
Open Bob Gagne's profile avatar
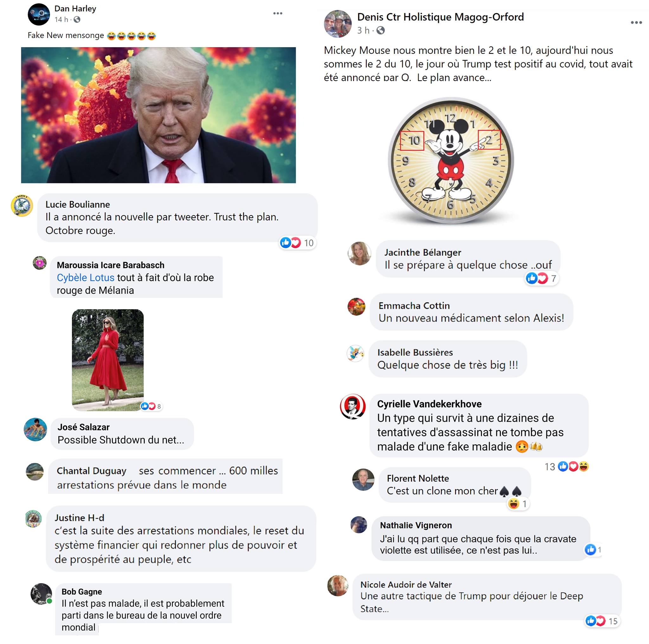tap(41, 594)
